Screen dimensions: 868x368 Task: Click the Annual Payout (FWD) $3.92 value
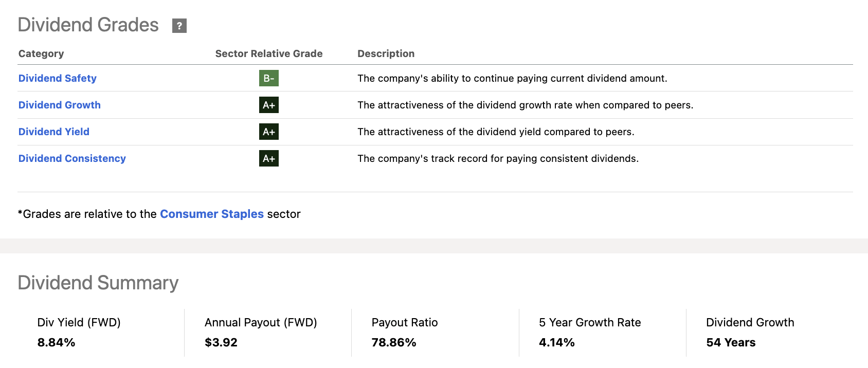[221, 342]
